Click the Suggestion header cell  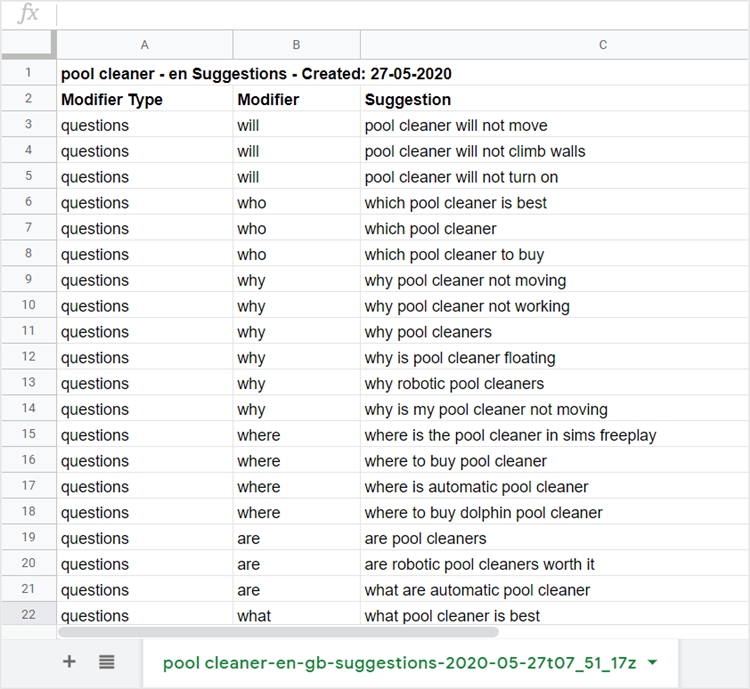click(408, 100)
